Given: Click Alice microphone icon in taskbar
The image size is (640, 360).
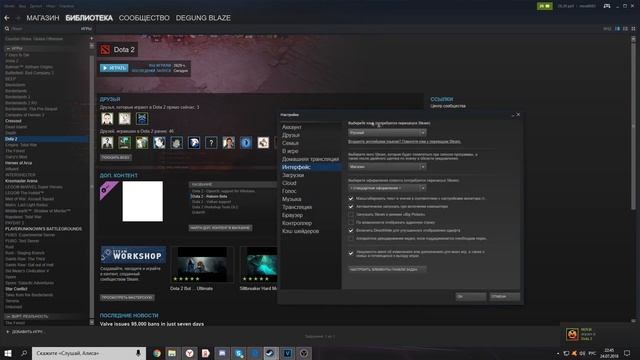Looking at the screenshot, I should pyautogui.click(x=138, y=353).
